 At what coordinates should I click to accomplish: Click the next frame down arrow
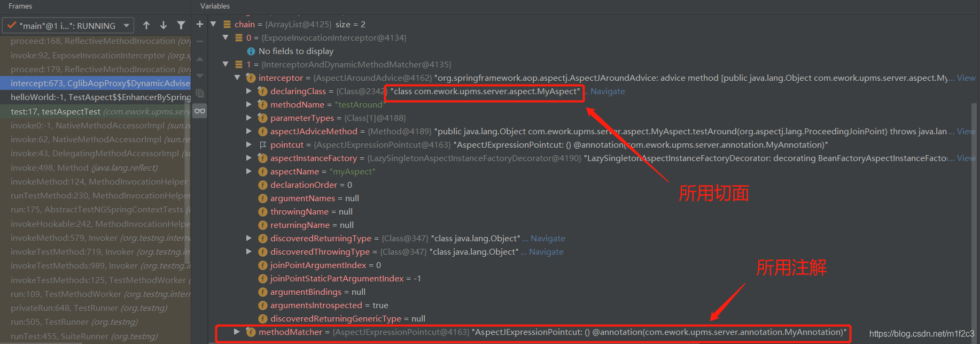(x=164, y=25)
